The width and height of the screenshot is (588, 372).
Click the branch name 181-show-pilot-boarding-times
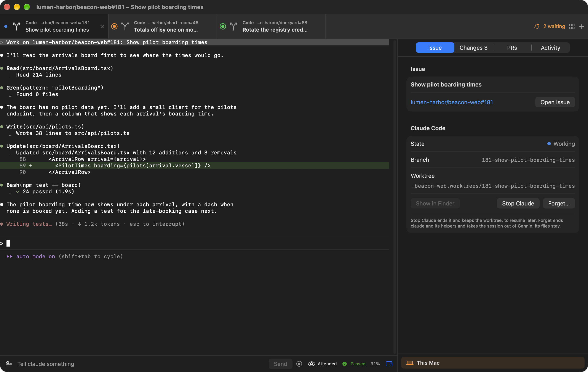528,160
